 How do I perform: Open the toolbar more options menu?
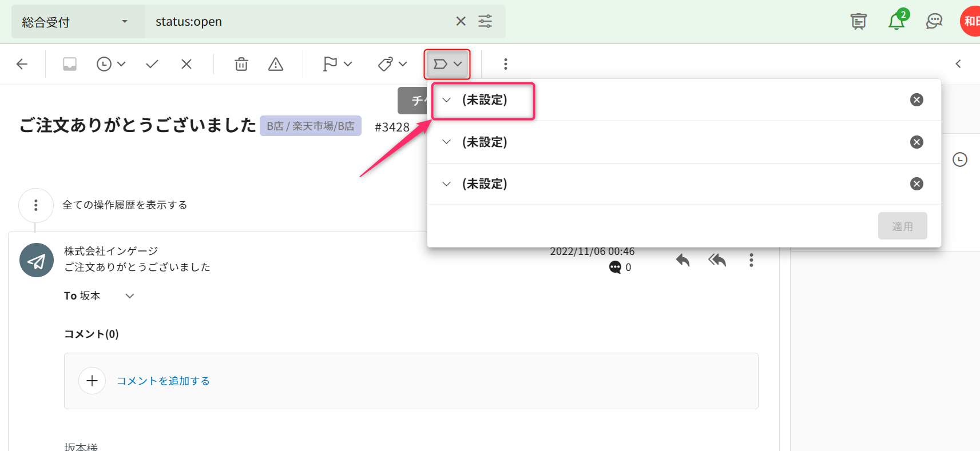[x=505, y=64]
